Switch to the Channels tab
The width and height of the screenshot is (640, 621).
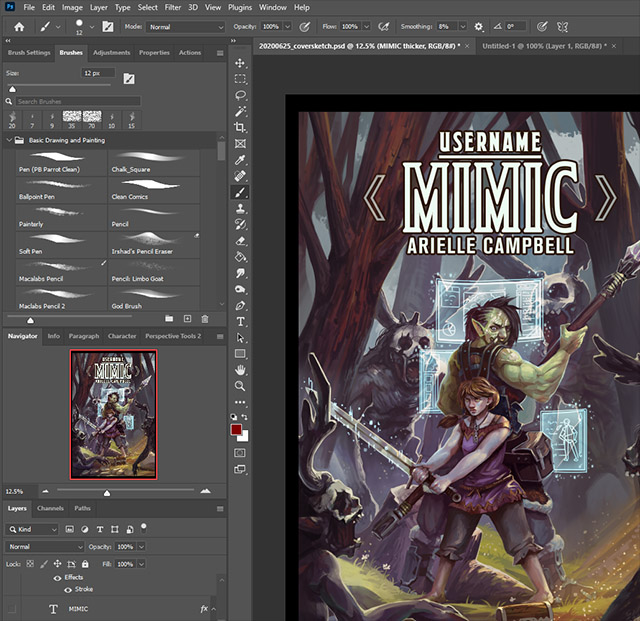pyautogui.click(x=50, y=508)
